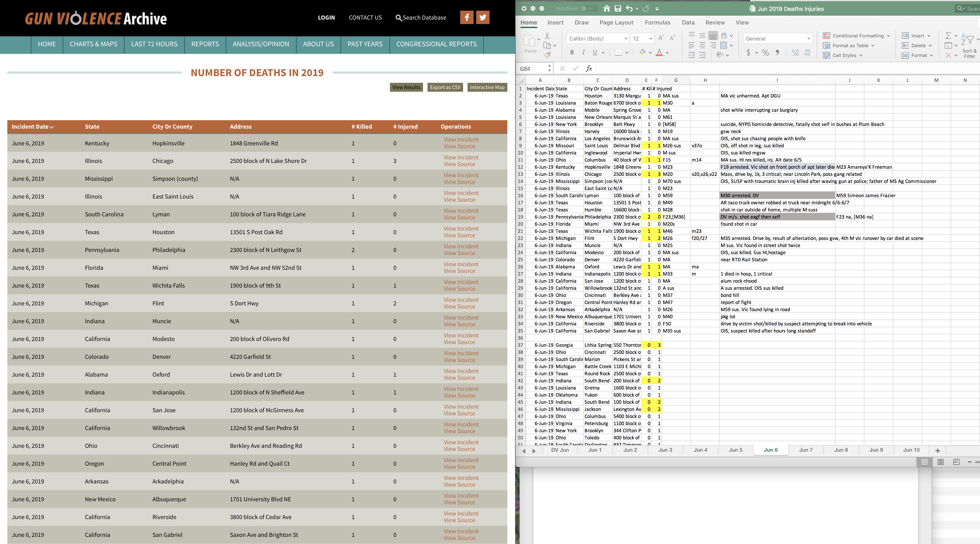Image resolution: width=980 pixels, height=544 pixels.
Task: Toggle Bold formatting
Action: coord(572,53)
